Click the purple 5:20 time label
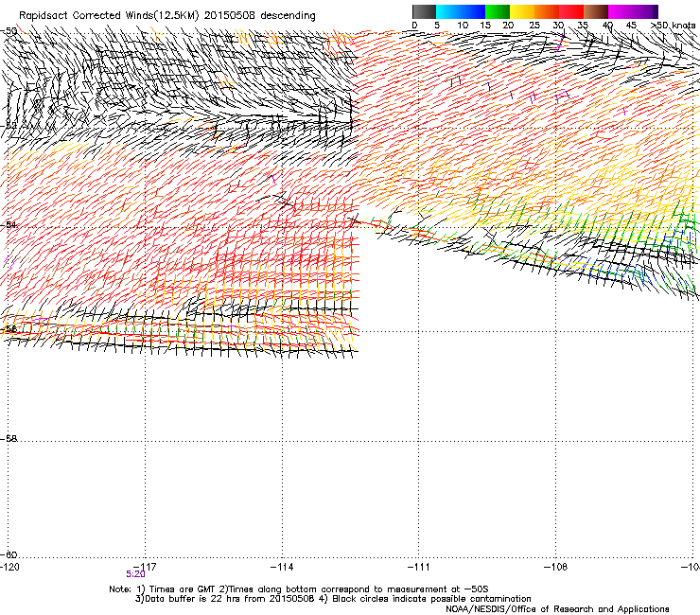The height and width of the screenshot is (615, 700). 135,574
